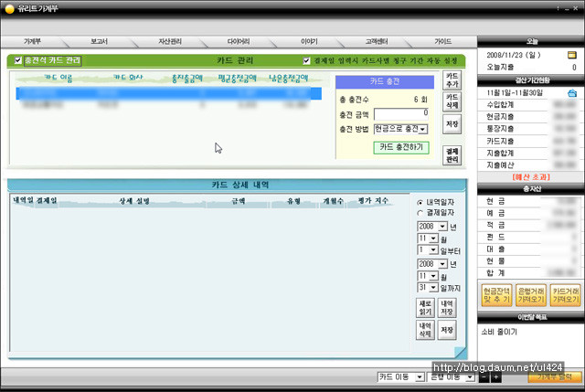Viewport: 585px width, 392px height.
Task: Open the 가계부 달력 button
Action: 555,377
